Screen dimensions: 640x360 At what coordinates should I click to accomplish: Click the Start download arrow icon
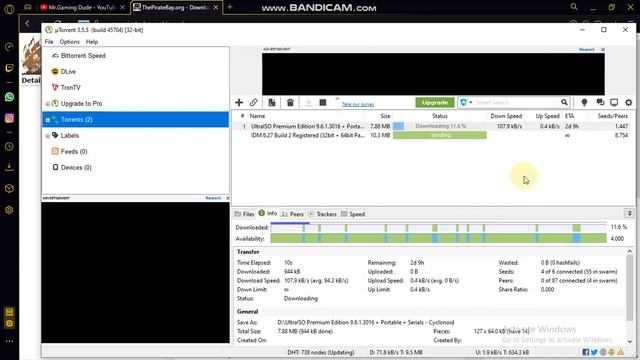(x=309, y=102)
